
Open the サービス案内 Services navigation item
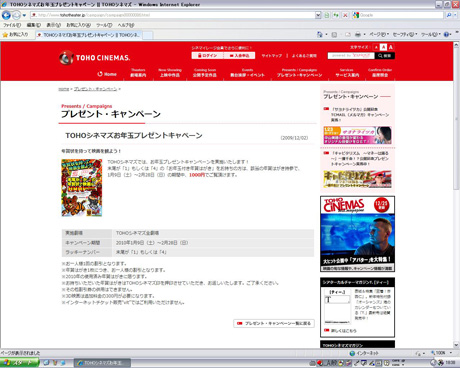pos(347,73)
